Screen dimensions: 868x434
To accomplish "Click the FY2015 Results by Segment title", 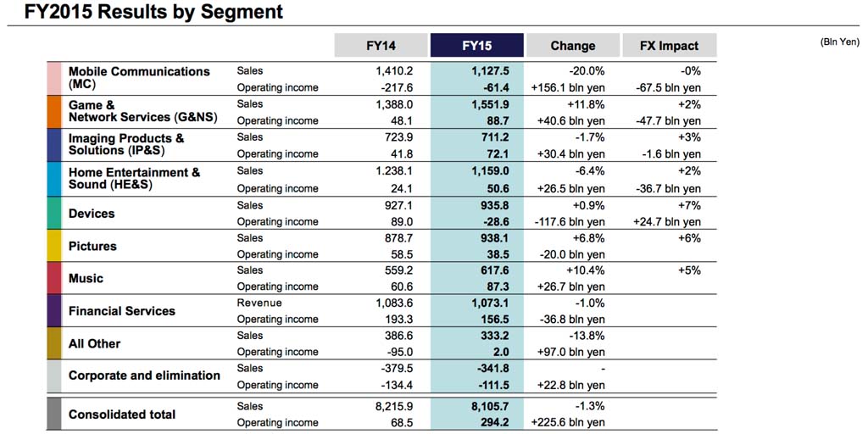I will click(142, 13).
